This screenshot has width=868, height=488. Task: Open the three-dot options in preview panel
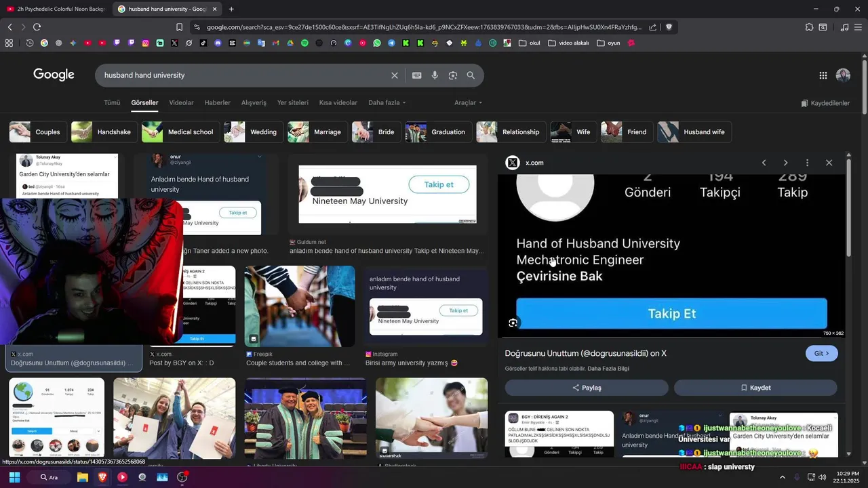click(x=807, y=163)
